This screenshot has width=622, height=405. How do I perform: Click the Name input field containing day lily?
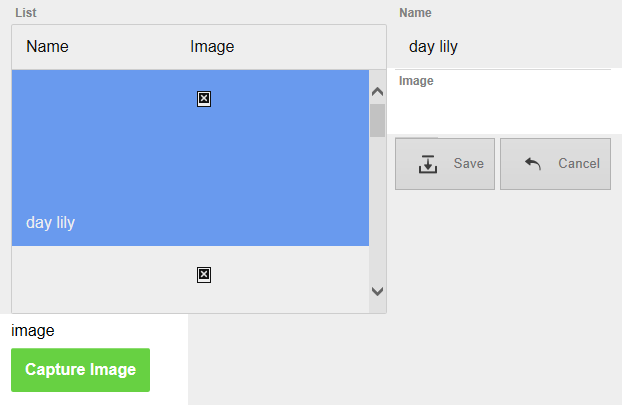tap(505, 47)
